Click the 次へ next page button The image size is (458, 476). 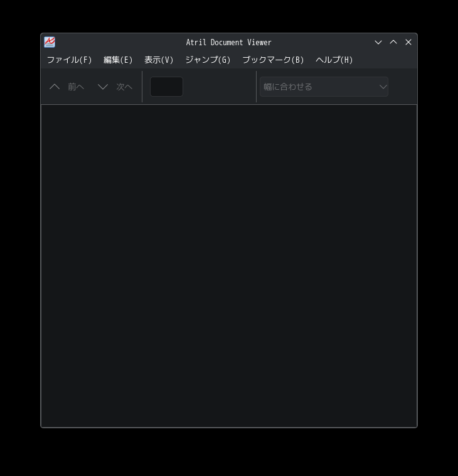[115, 87]
